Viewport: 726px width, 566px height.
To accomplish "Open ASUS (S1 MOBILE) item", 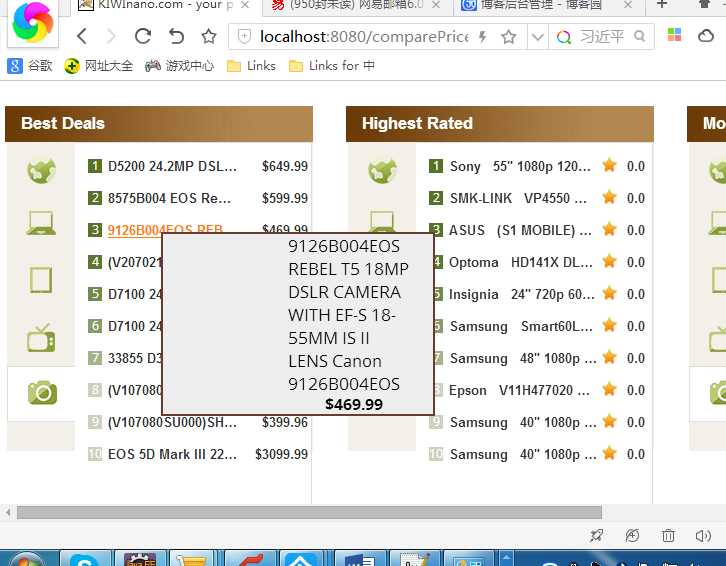I will [520, 230].
